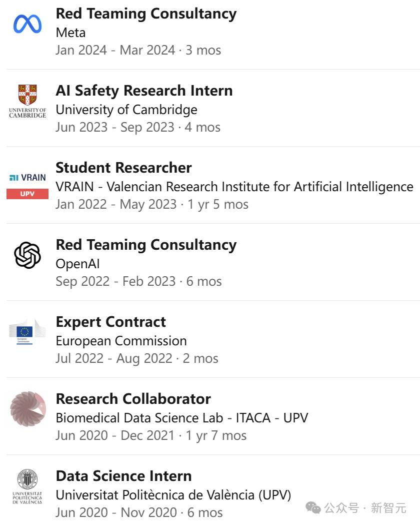
Task: Click the University of Cambridge company name
Action: coord(126,110)
